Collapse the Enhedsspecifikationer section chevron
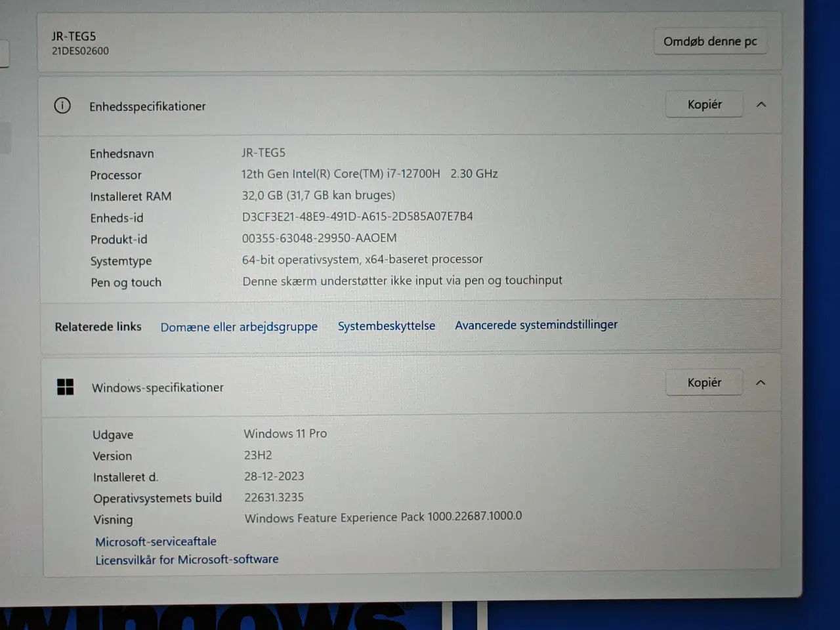This screenshot has width=840, height=630. tap(761, 104)
